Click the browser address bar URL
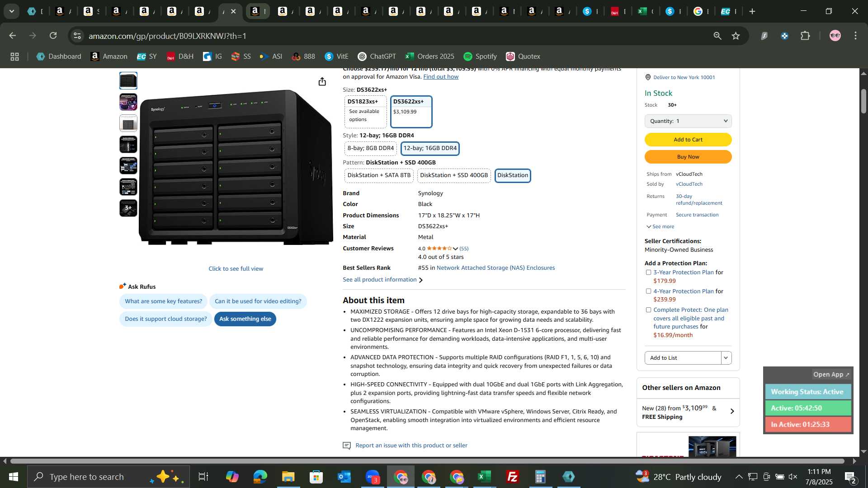The width and height of the screenshot is (868, 488). coord(167,36)
